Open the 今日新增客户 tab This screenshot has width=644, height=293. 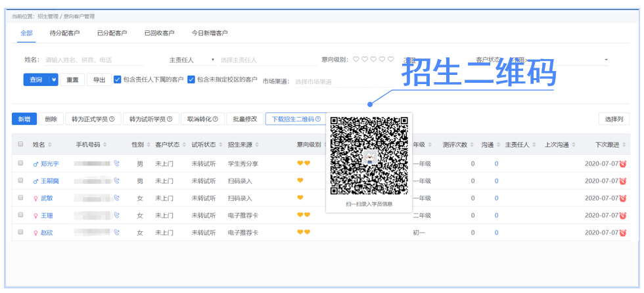pos(209,32)
